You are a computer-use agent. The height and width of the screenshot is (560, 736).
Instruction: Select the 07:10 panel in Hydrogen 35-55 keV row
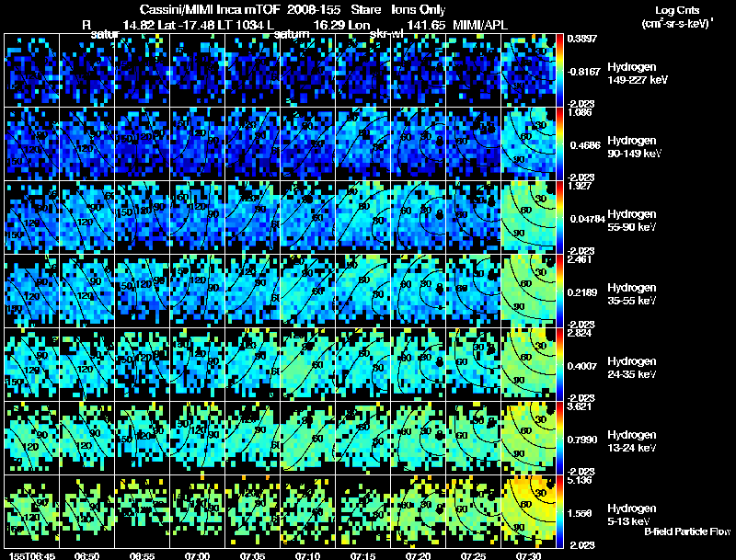308,291
